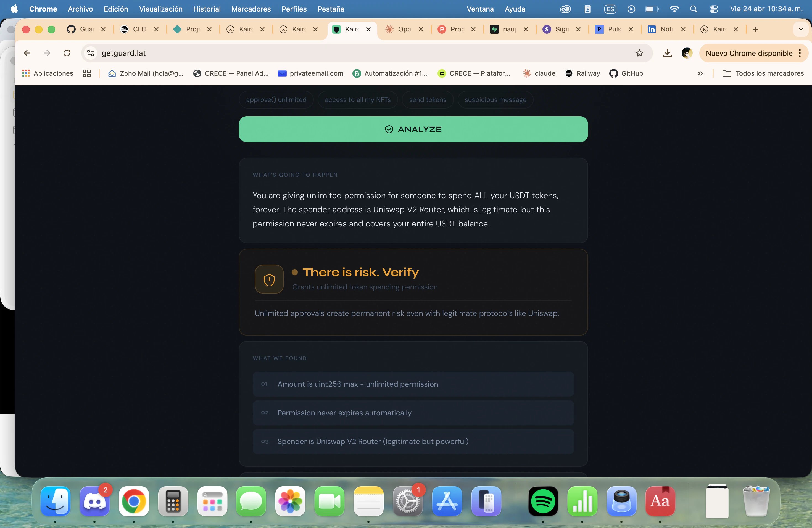812x528 pixels.
Task: Expand the tab search chevron dropdown
Action: [801, 29]
